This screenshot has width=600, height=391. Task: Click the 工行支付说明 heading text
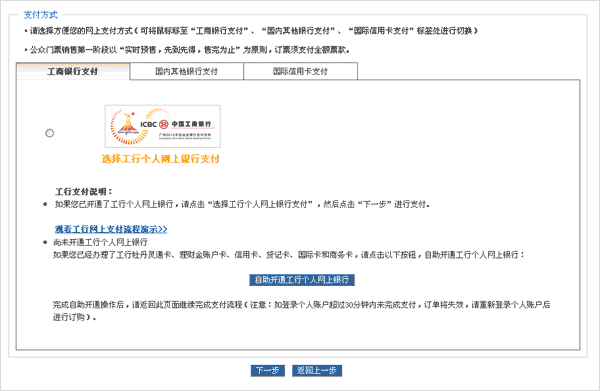tap(84, 191)
